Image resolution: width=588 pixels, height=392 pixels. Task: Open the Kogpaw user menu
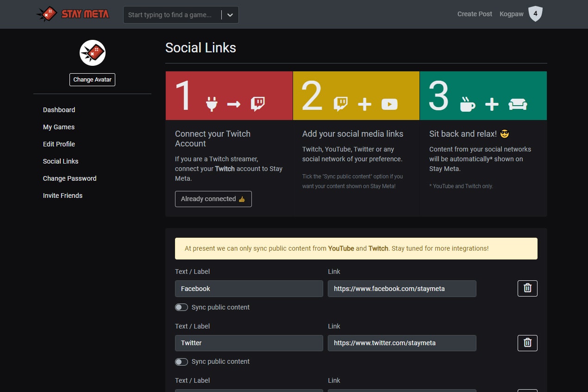[x=512, y=14]
